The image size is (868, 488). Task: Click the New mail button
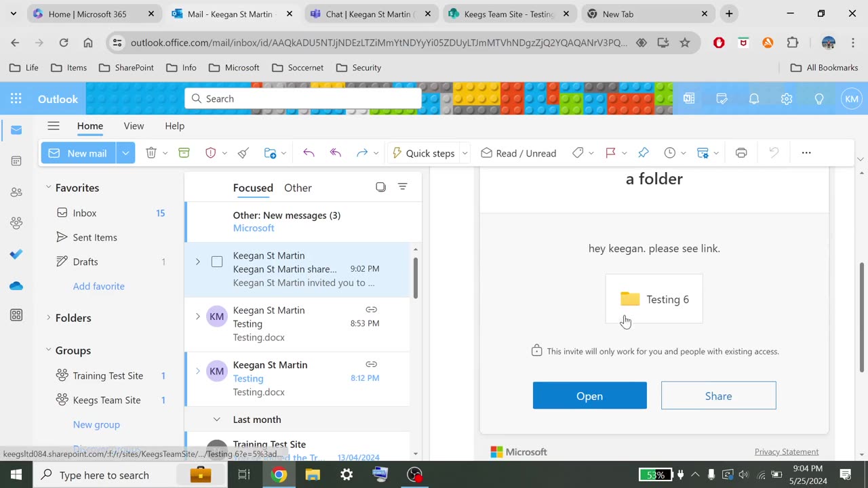pyautogui.click(x=79, y=153)
